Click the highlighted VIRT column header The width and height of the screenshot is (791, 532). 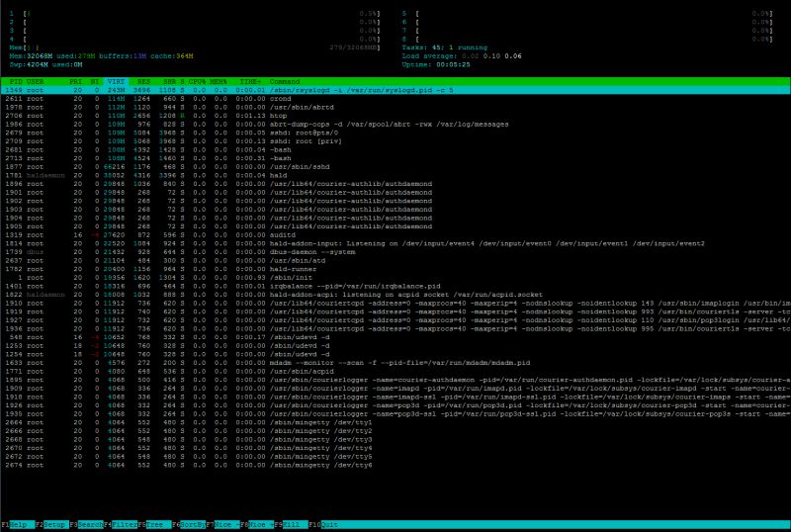(x=116, y=81)
